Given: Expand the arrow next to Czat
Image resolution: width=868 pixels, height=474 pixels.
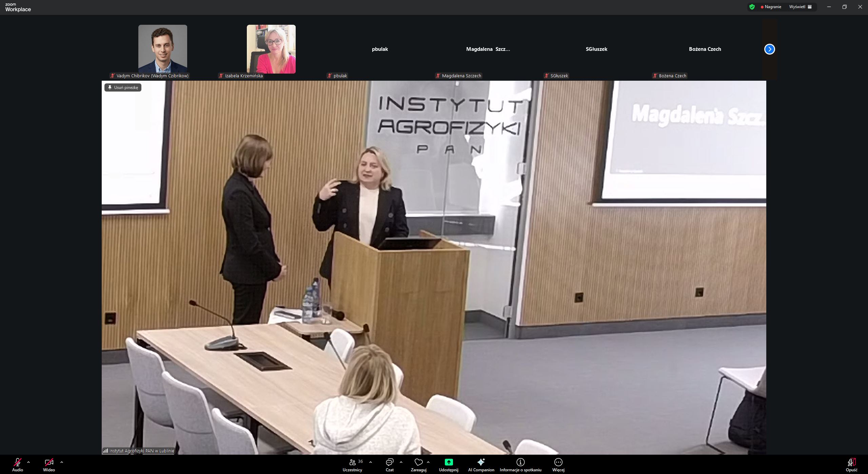Looking at the screenshot, I should (x=401, y=462).
